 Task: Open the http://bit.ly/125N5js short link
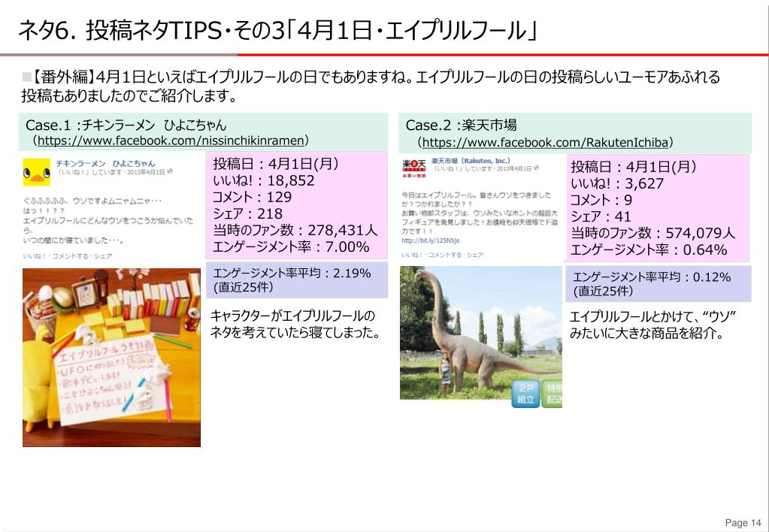click(x=431, y=240)
